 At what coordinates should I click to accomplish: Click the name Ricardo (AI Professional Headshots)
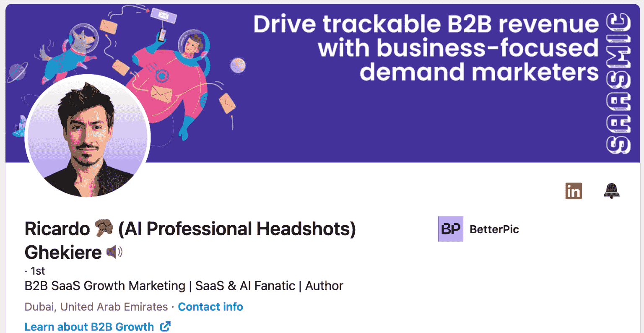click(x=190, y=229)
